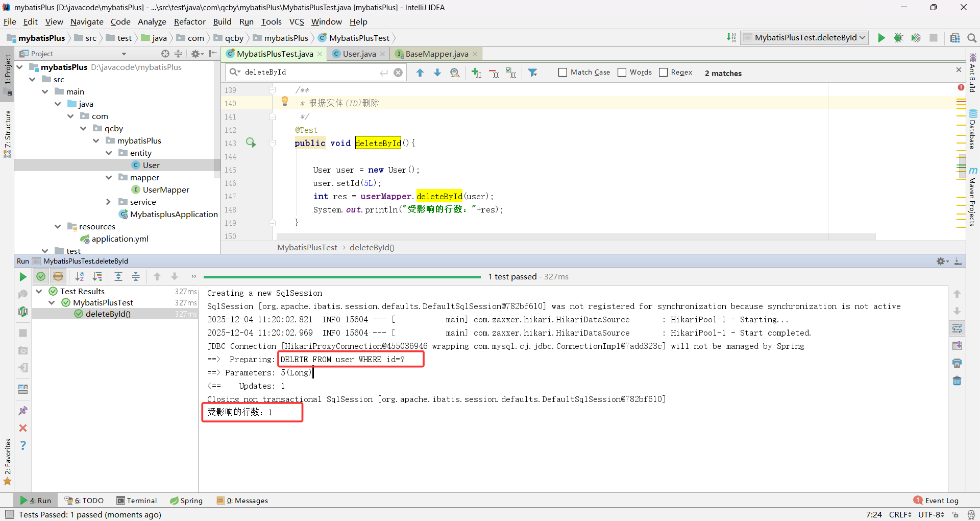Add selection for next occurrence icon

tap(476, 73)
